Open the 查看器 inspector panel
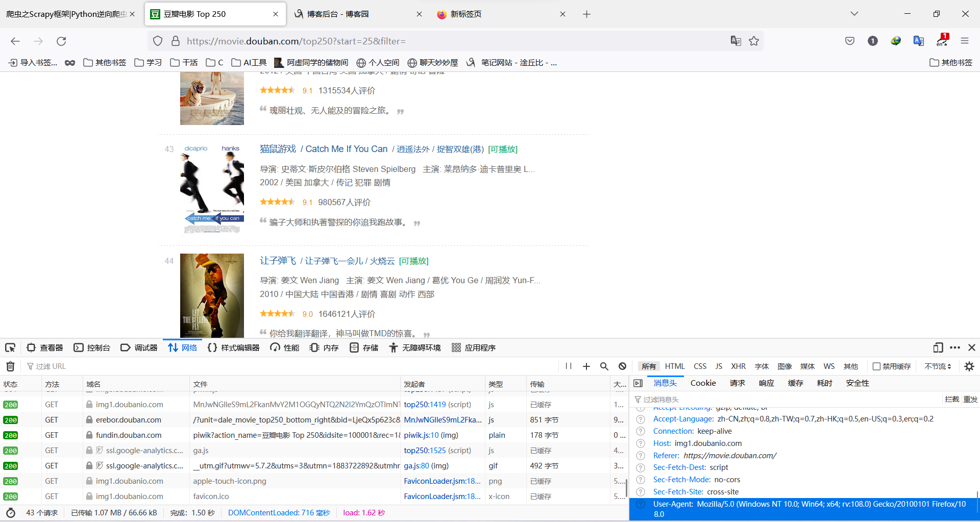 click(x=45, y=347)
